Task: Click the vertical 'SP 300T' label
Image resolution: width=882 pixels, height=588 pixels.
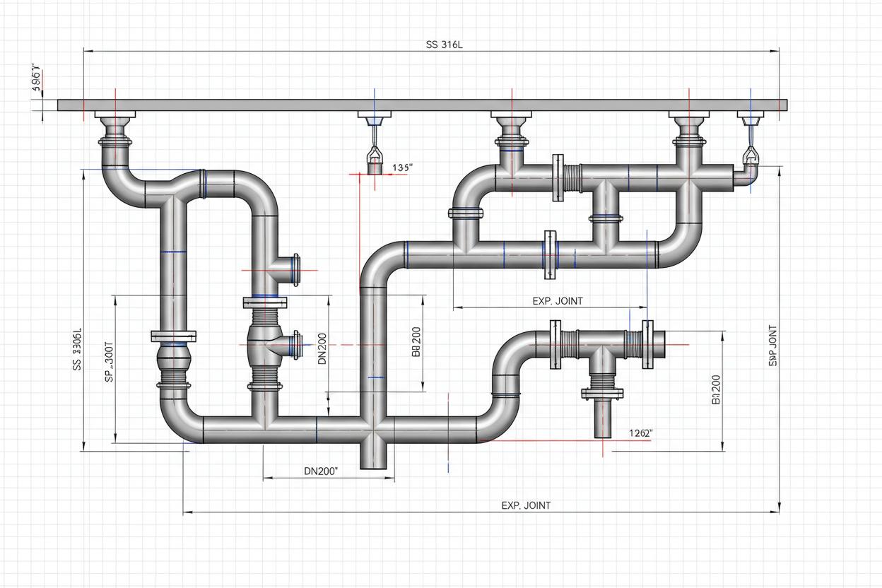Action: point(109,363)
